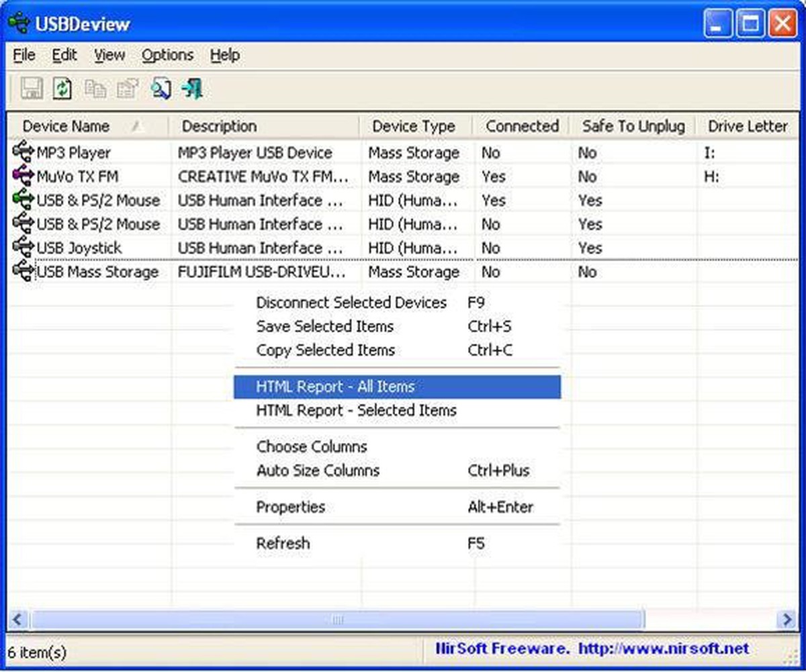806x672 pixels.
Task: Open the Help menu
Action: click(x=224, y=55)
